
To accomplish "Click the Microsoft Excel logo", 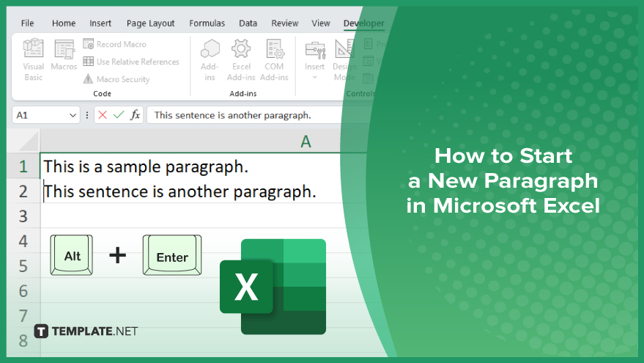I will coord(273,287).
